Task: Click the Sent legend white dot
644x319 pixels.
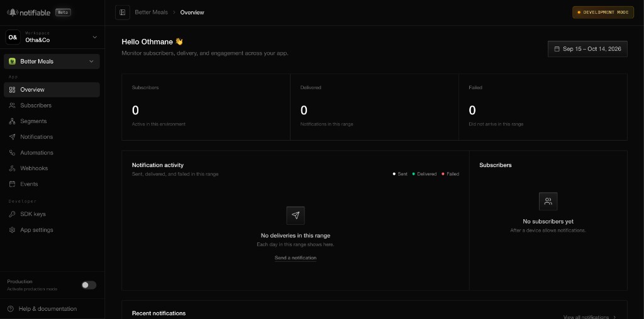Action: 394,174
